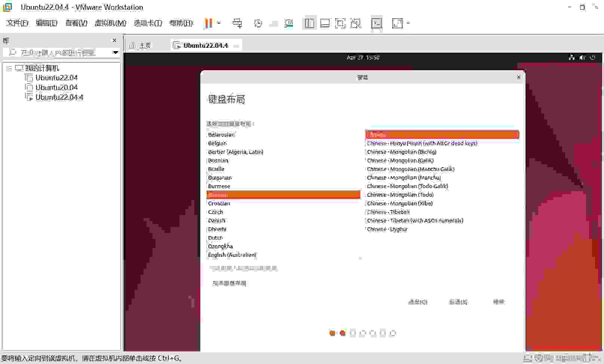Select Chinese - Mongolian (Bichig) variant
604x364 pixels.
point(442,152)
